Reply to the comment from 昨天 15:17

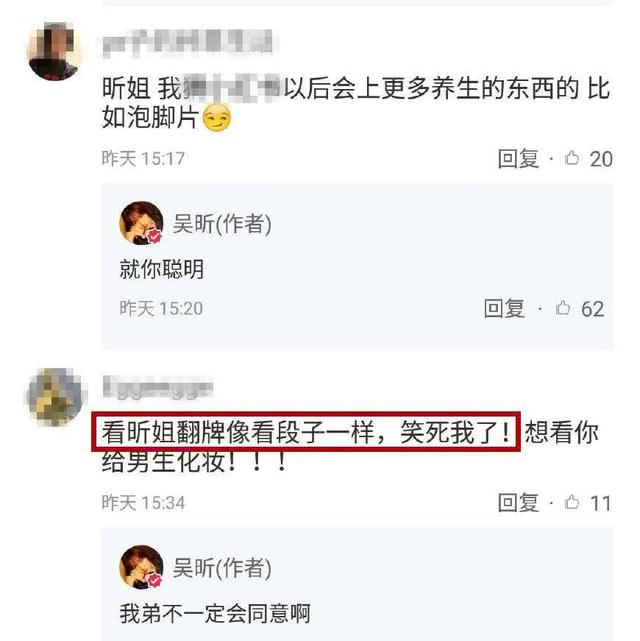coord(518,158)
